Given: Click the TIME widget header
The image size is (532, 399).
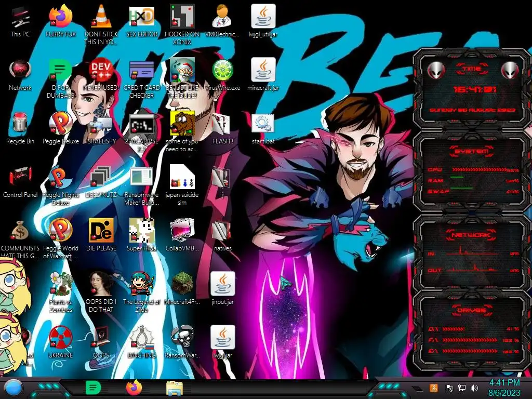Looking at the screenshot, I should pyautogui.click(x=472, y=69).
